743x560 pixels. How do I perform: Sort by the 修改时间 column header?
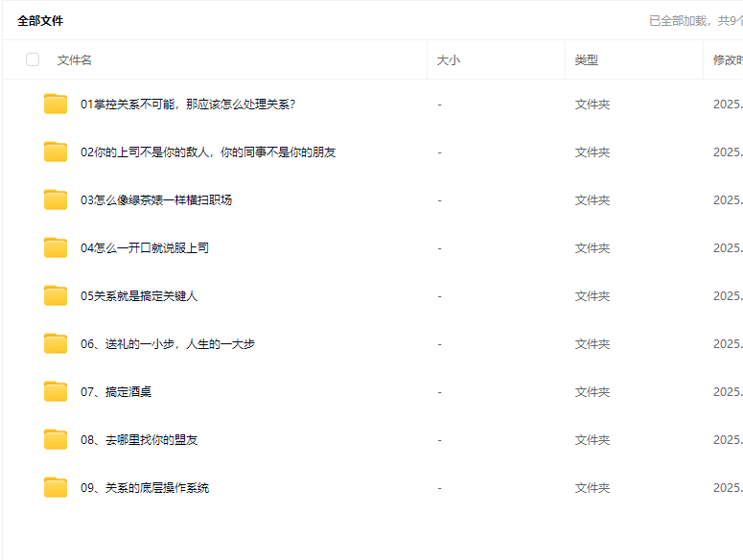point(727,59)
